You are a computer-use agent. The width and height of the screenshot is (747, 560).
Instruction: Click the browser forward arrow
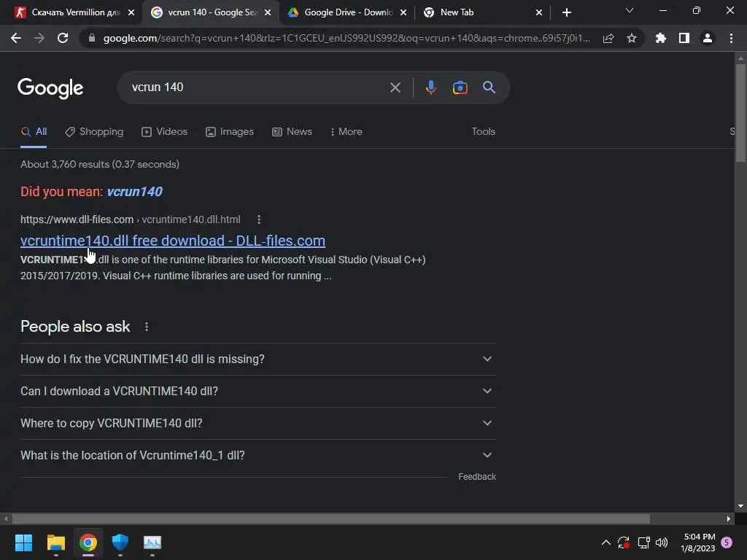click(39, 38)
